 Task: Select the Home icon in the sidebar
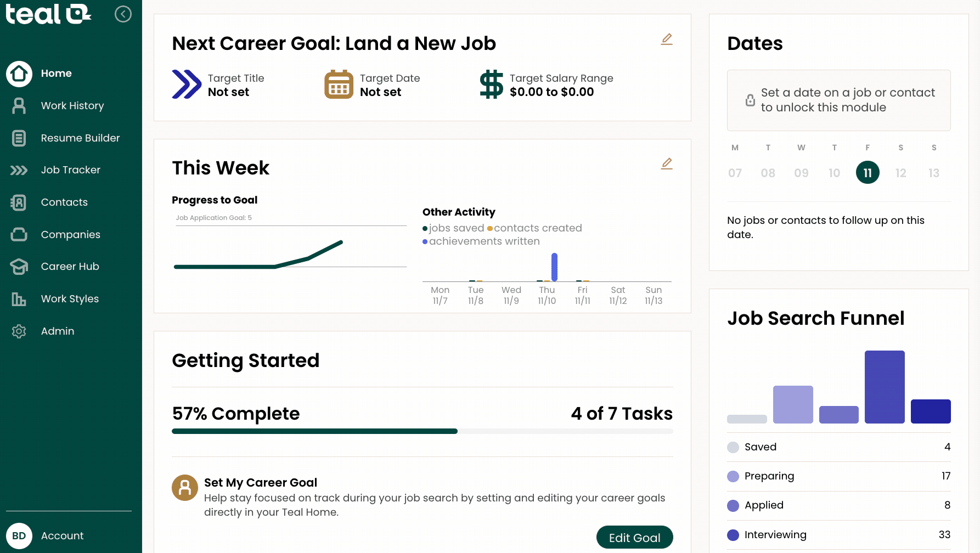coord(19,74)
